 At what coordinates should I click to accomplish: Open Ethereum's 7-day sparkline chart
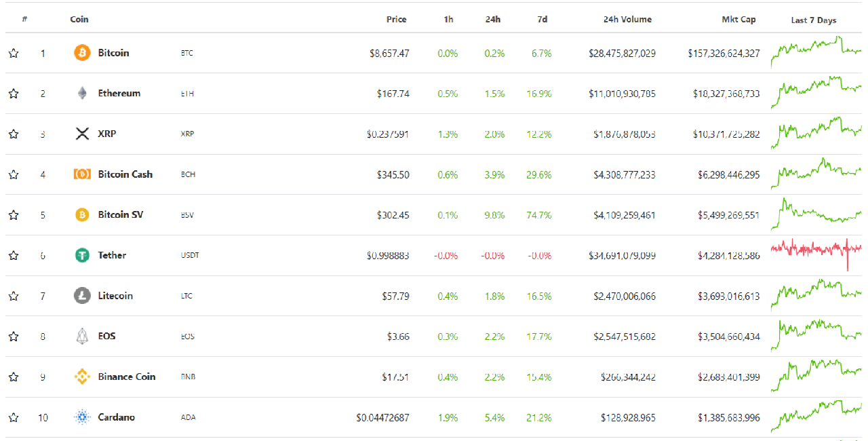click(816, 93)
